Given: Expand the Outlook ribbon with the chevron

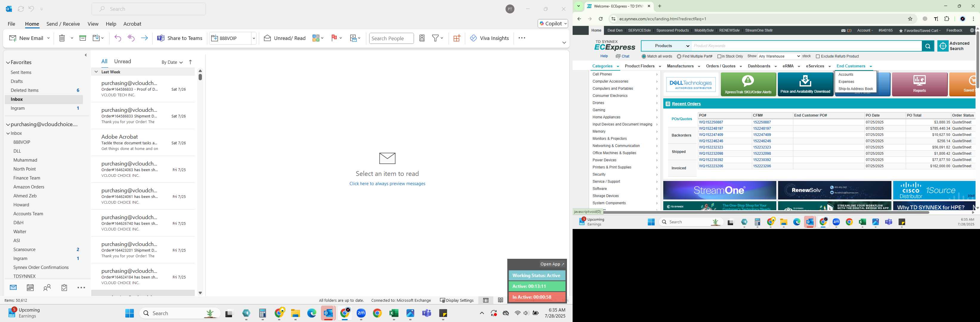Looking at the screenshot, I should [x=564, y=43].
